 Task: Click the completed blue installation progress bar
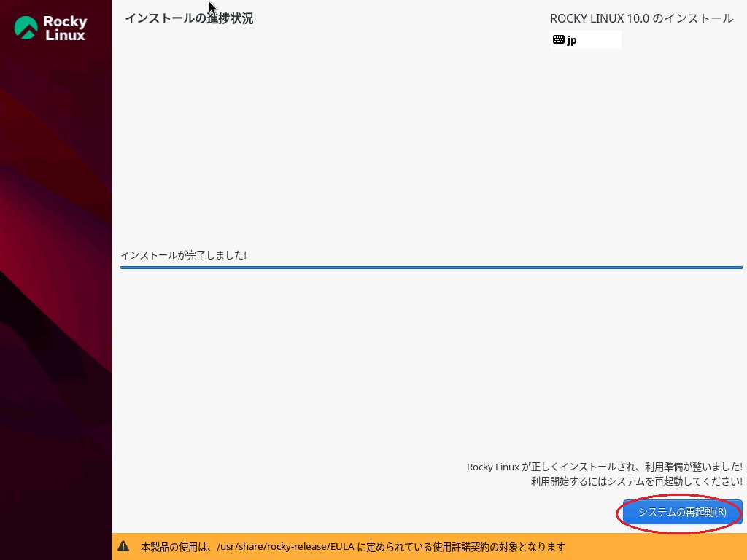pyautogui.click(x=430, y=268)
